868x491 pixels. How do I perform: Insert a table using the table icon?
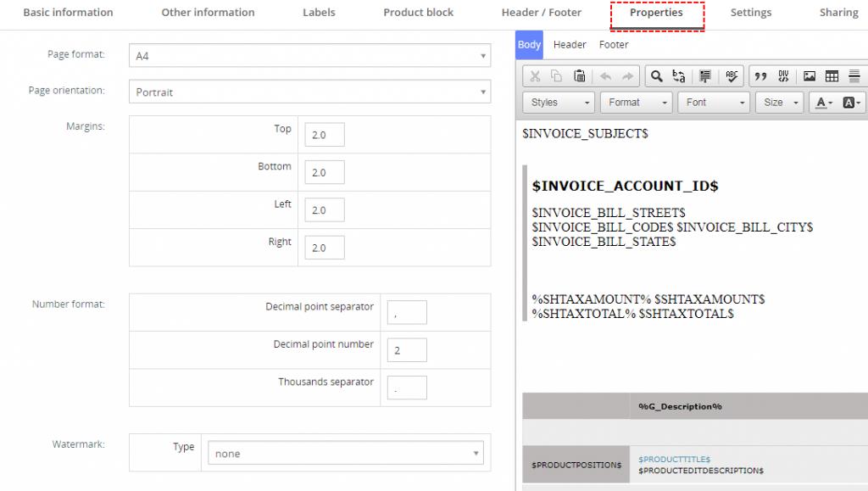(832, 76)
